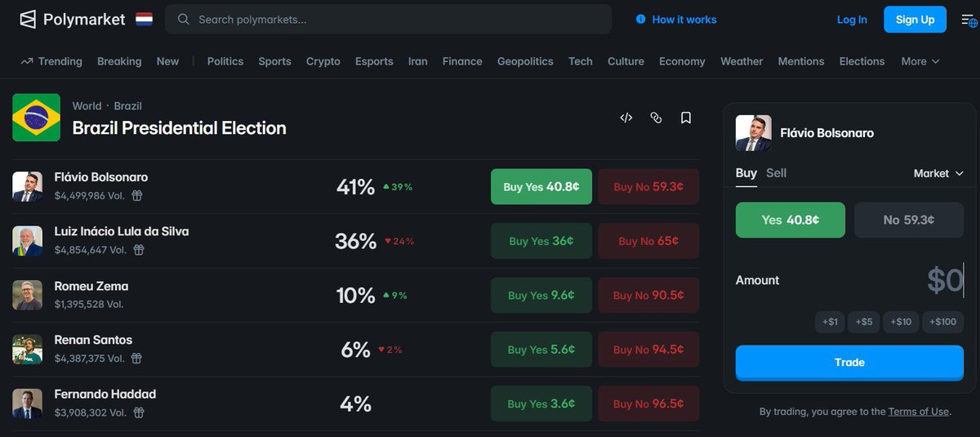980x437 pixels.
Task: Open the Esports category
Action: 374,61
